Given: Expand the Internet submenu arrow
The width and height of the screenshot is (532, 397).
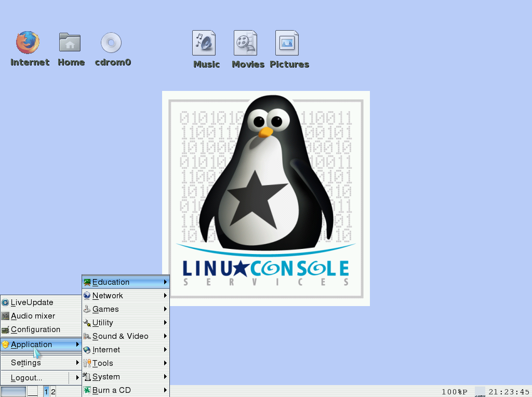Looking at the screenshot, I should coord(165,350).
